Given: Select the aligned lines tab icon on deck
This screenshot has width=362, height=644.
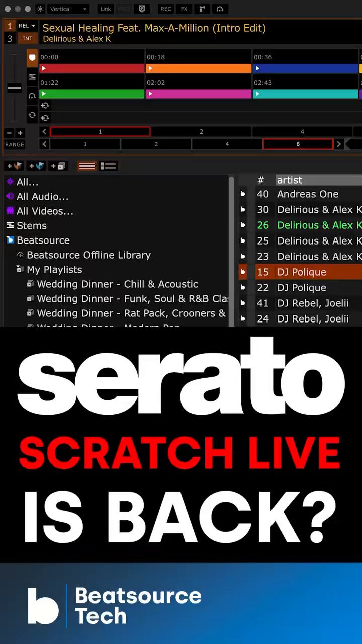Looking at the screenshot, I should click(x=32, y=77).
